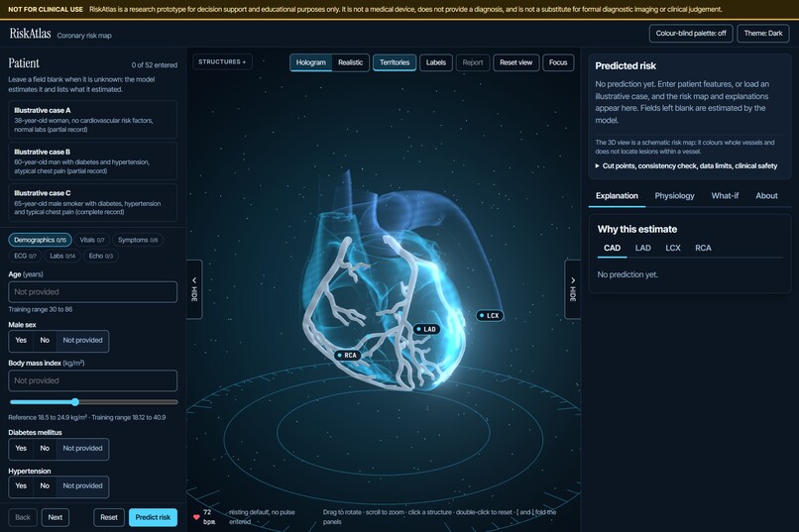Screen dimensions: 799x532
Task: Click "0 of 52 entered" counter
Action: pyautogui.click(x=155, y=65)
